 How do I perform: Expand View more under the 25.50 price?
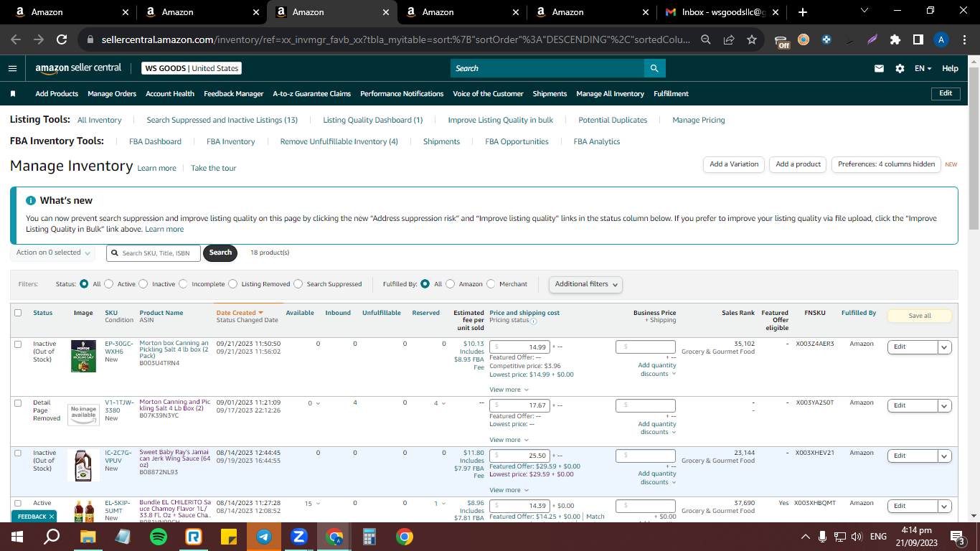tap(509, 490)
